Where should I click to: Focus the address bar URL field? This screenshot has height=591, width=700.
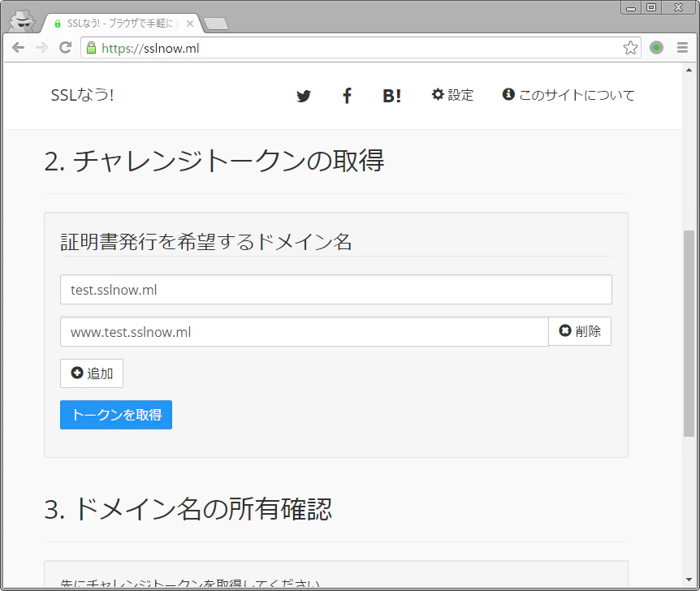coord(361,48)
